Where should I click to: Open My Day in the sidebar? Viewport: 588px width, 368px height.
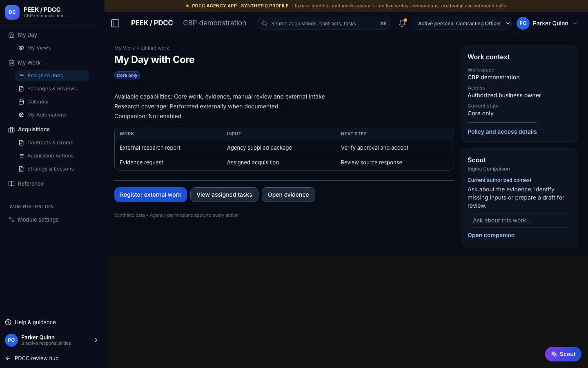[x=27, y=35]
